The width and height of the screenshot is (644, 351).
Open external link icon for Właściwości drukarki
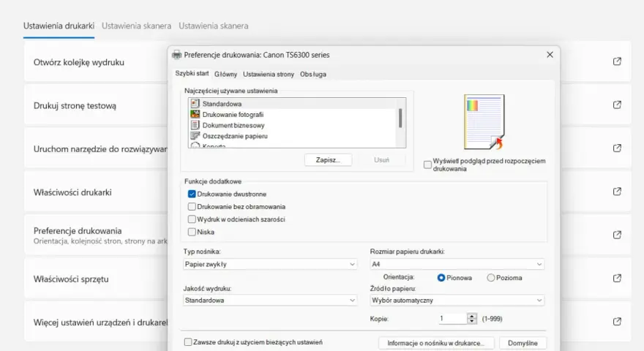tap(617, 192)
